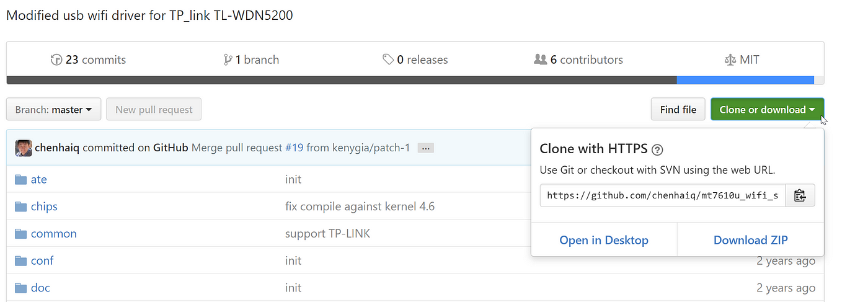
Task: Click the contributors people icon
Action: (x=540, y=60)
